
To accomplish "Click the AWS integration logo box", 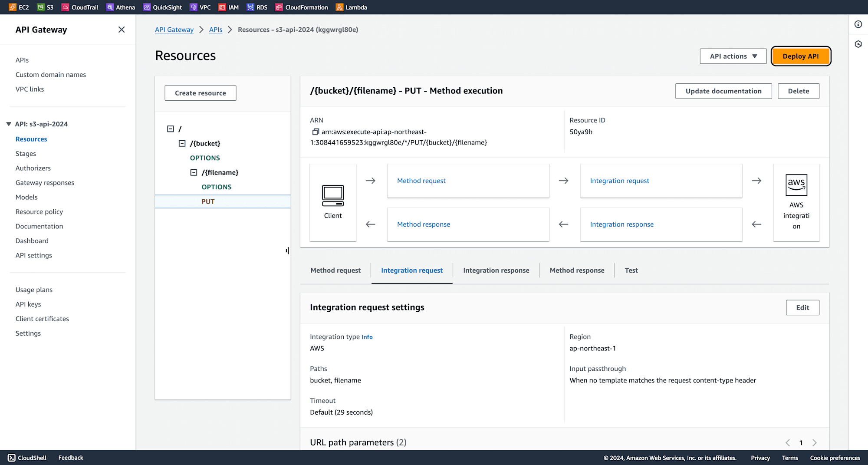I will [x=796, y=185].
